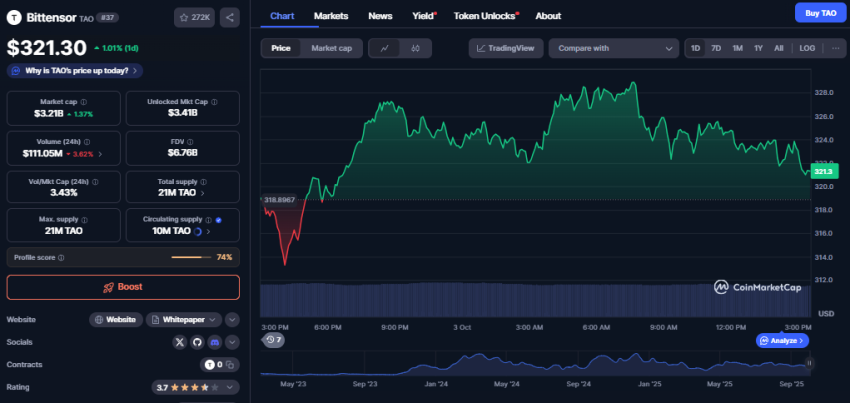
Task: Click 'Why is TAO's price up today?'
Action: point(75,70)
